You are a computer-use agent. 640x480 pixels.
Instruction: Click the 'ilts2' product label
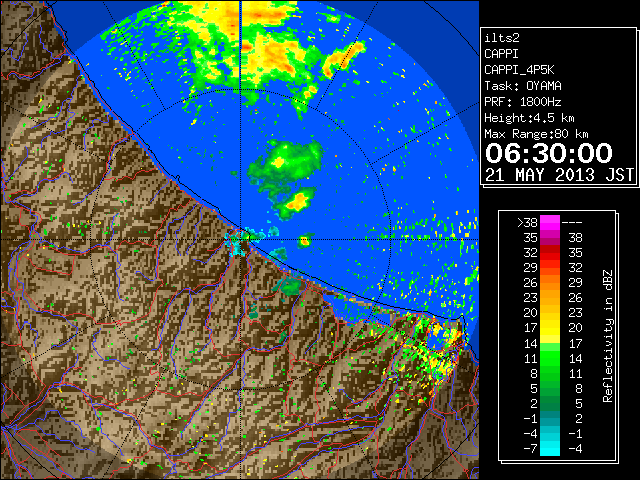tap(502, 38)
